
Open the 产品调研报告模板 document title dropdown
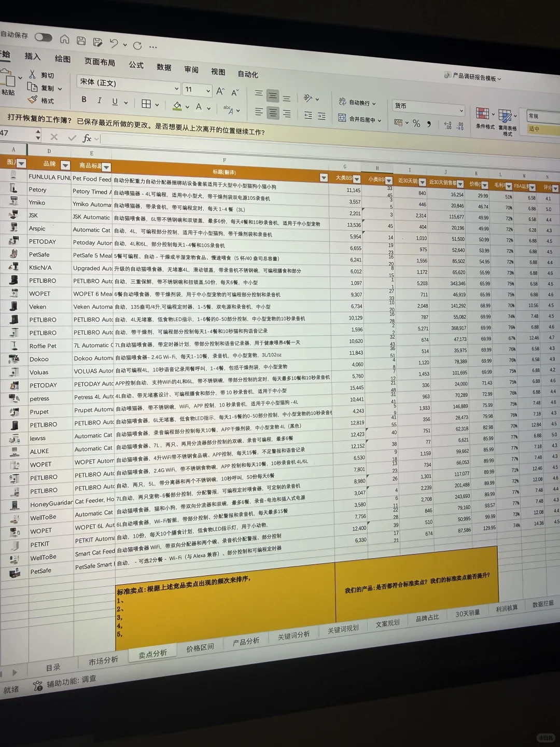click(x=499, y=79)
